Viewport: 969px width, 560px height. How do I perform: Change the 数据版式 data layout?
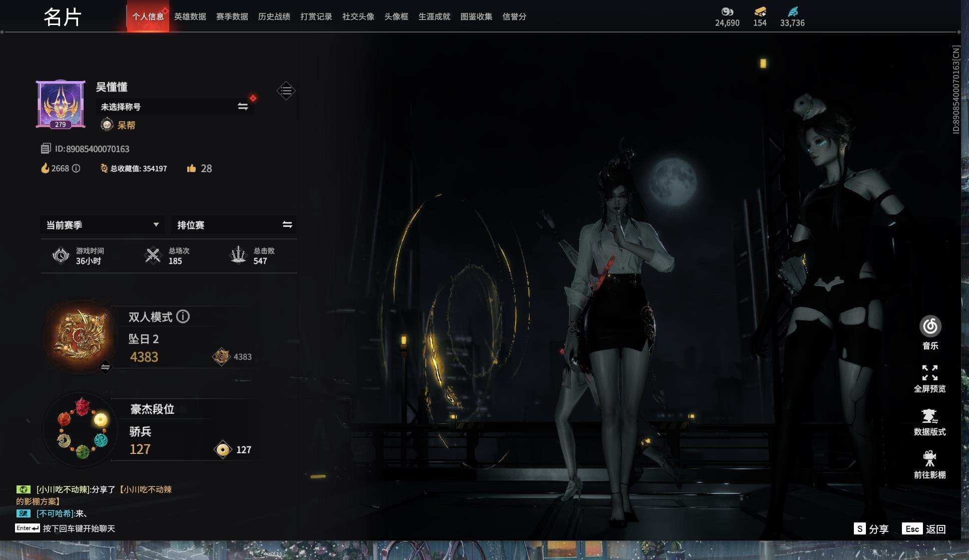click(x=930, y=422)
